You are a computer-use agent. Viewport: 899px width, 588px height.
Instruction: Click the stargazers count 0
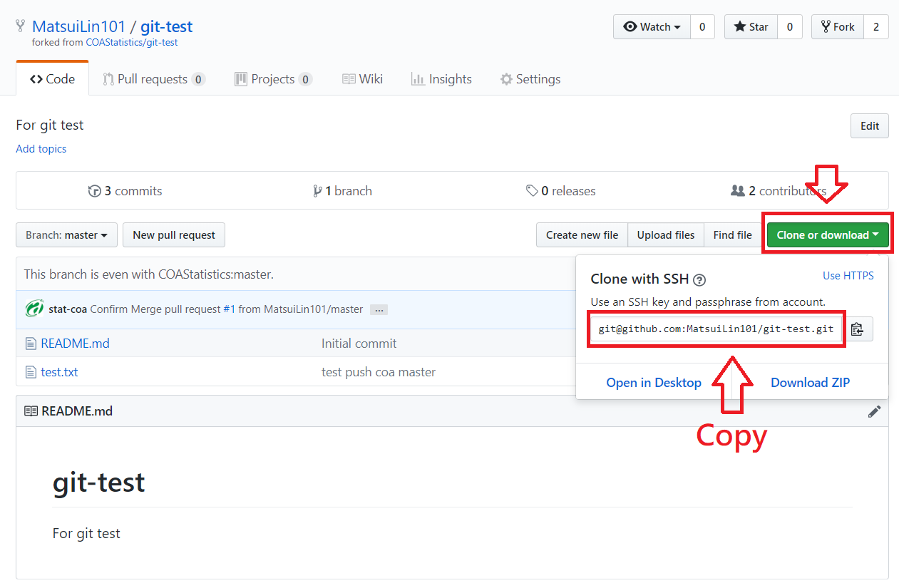tap(790, 27)
